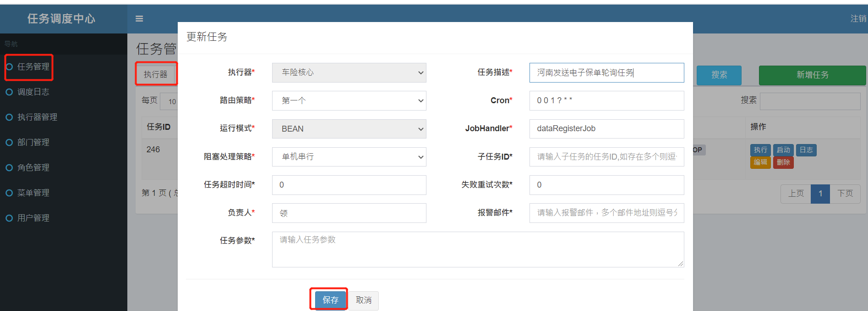
Task: Click the 执行 button for task 246
Action: point(760,150)
